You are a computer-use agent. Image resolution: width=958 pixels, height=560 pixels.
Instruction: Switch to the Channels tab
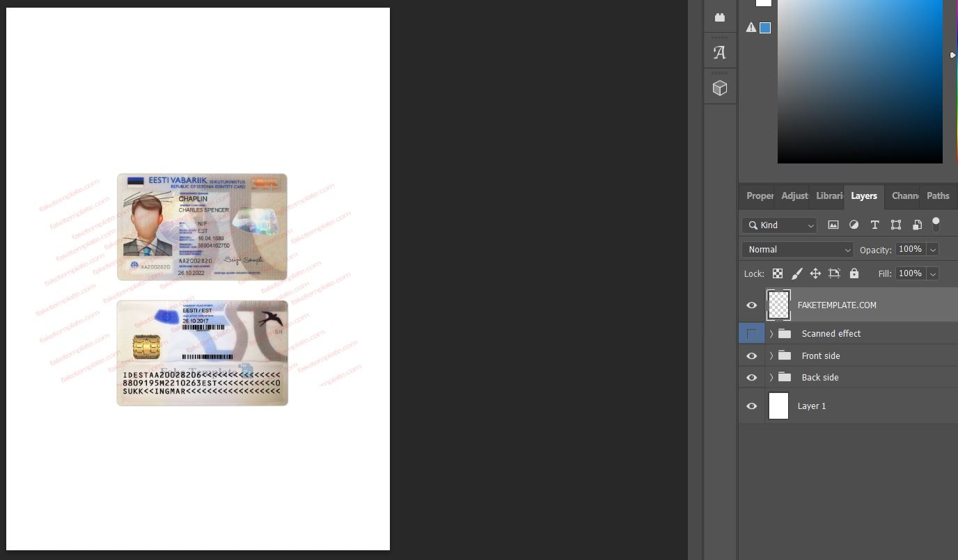(905, 196)
